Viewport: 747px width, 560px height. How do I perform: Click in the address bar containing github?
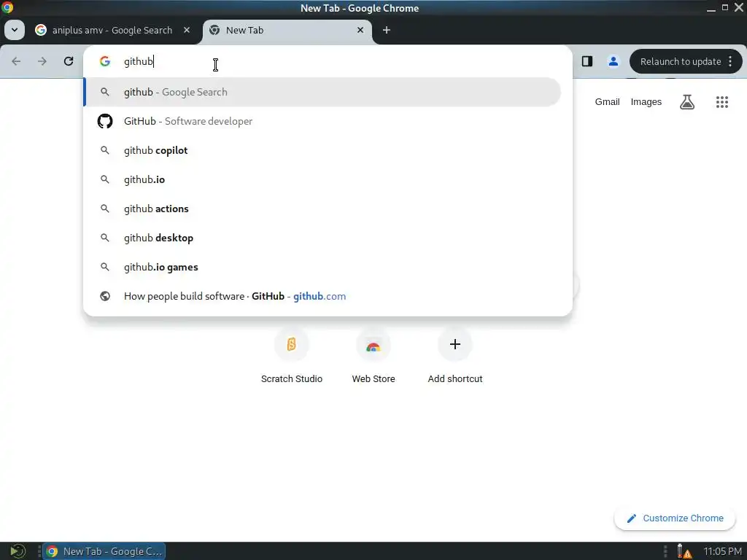click(x=328, y=61)
